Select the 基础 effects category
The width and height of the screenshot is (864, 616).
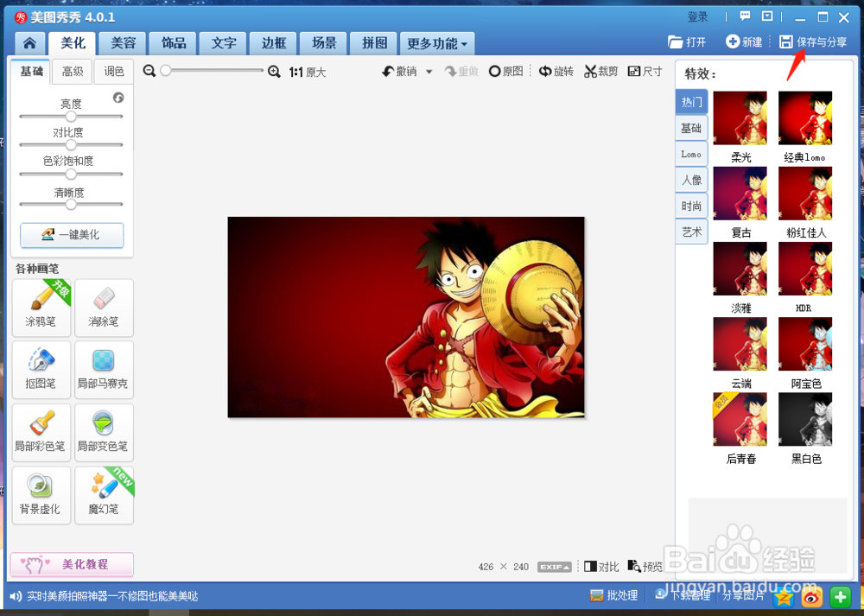691,129
